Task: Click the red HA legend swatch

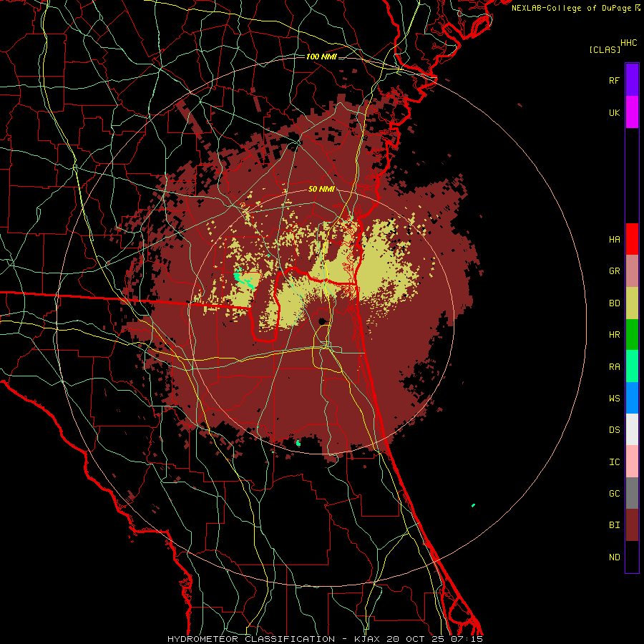Action: 632,239
